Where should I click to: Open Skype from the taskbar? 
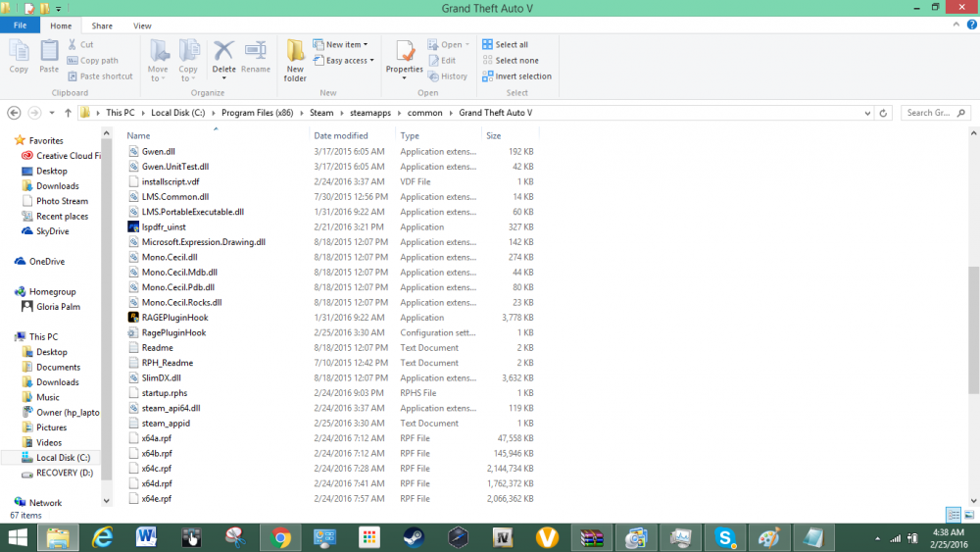pos(725,537)
